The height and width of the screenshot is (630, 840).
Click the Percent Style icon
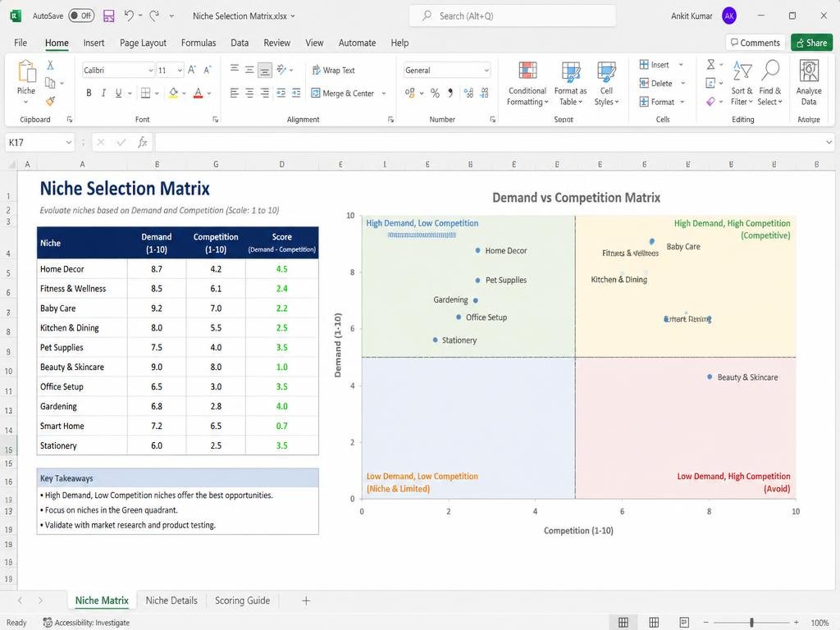click(435, 94)
